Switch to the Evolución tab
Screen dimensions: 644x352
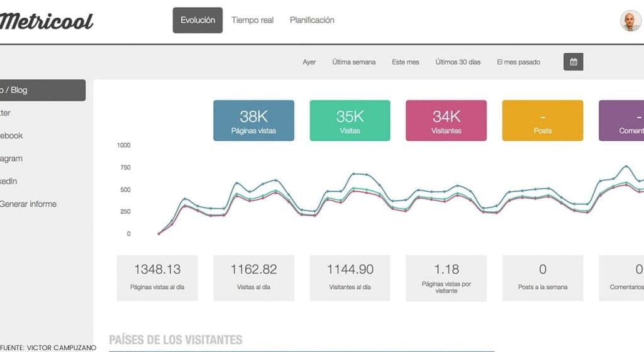click(x=197, y=20)
